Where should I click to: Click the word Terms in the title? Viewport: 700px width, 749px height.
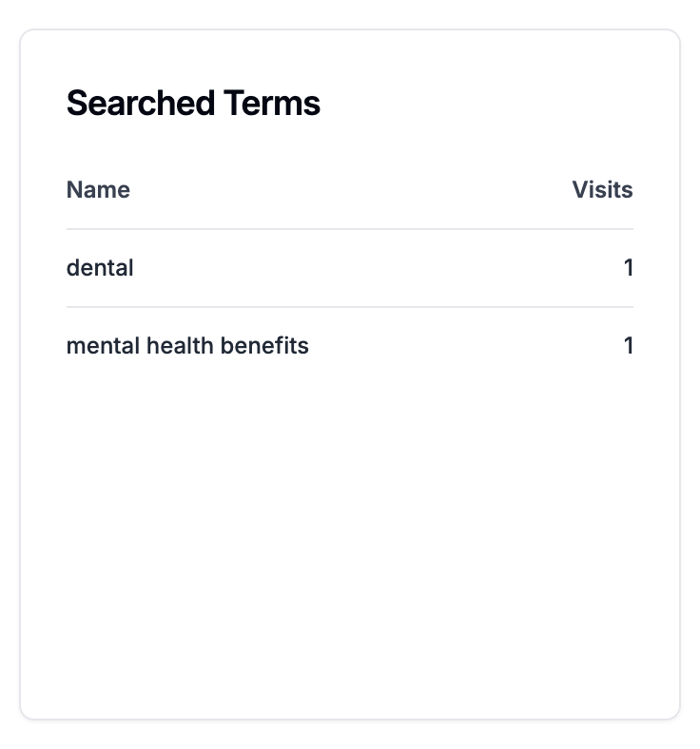272,104
